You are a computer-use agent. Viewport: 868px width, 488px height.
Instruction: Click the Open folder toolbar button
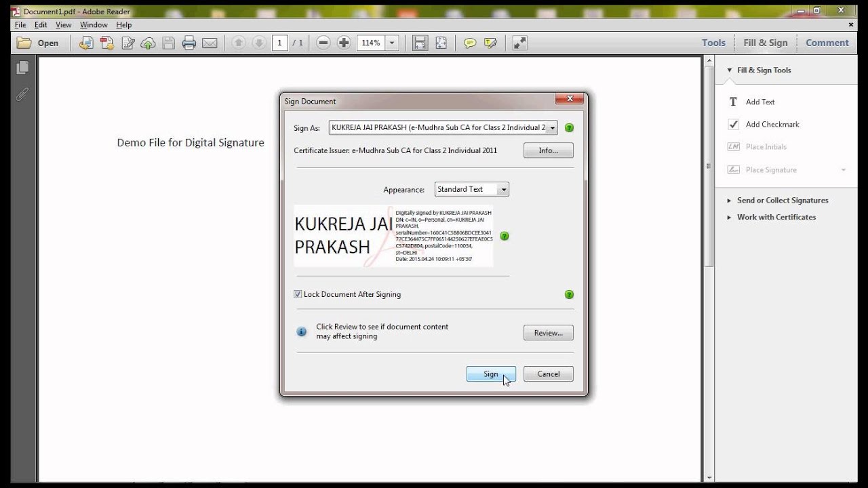(38, 43)
